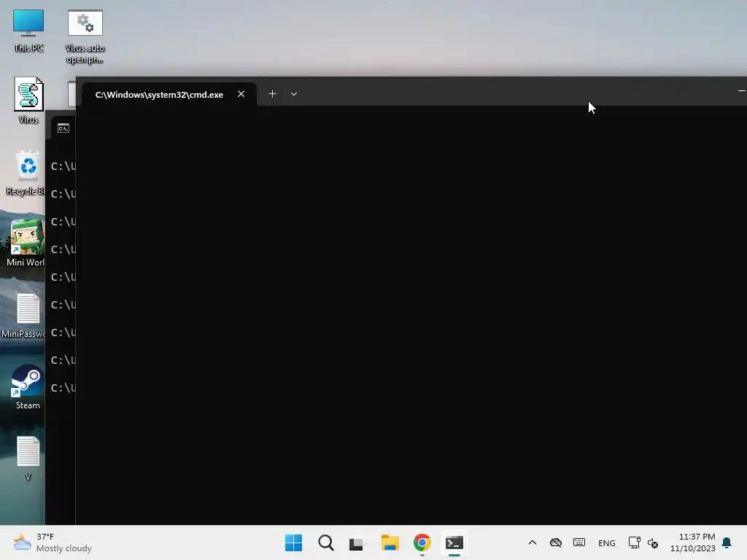Open the Windows Start menu

[x=293, y=542]
